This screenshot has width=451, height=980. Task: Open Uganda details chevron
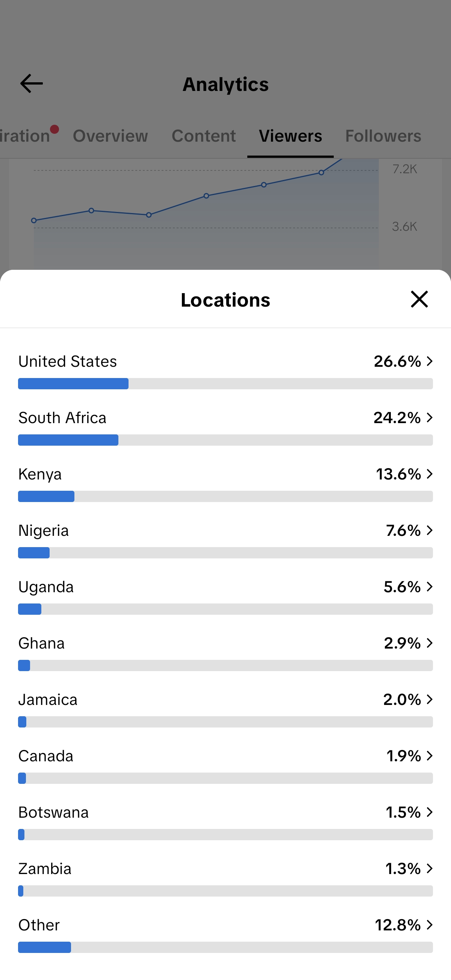click(430, 586)
